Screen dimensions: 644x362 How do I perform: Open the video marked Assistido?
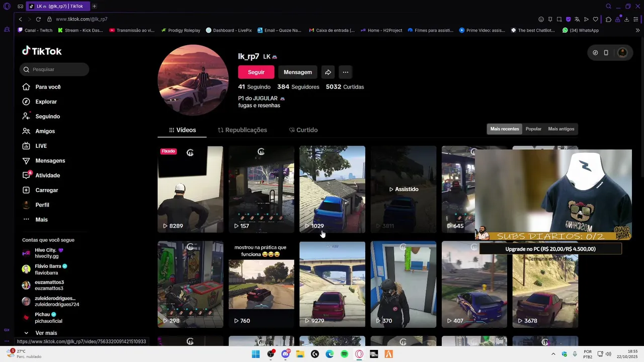pyautogui.click(x=404, y=189)
